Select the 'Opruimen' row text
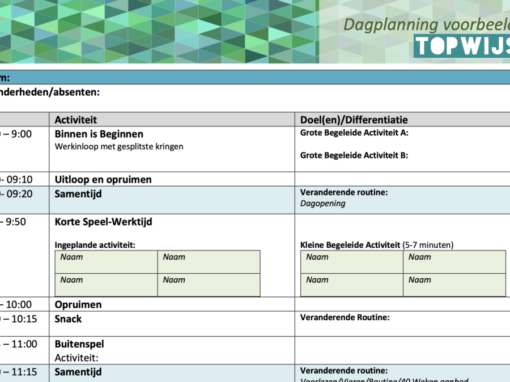This screenshot has height=382, width=510. [78, 305]
